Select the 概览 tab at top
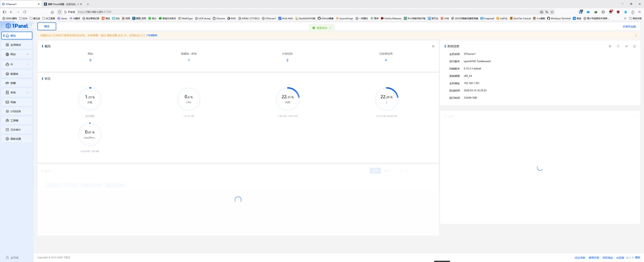Screen dimensions: 644x262 [47, 26]
